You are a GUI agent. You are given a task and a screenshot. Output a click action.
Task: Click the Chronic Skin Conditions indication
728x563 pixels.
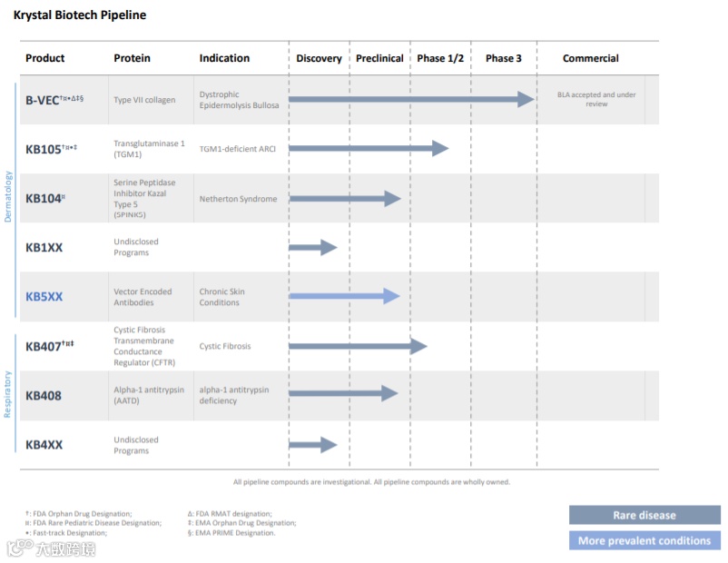pyautogui.click(x=221, y=297)
